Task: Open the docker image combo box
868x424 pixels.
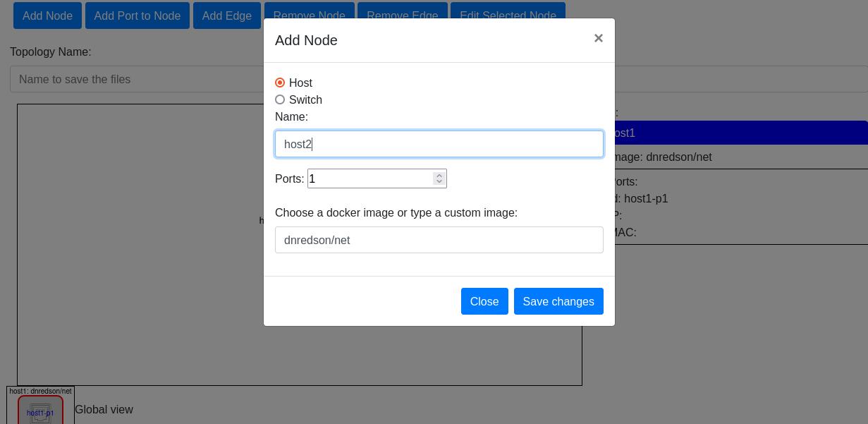Action: coord(439,240)
